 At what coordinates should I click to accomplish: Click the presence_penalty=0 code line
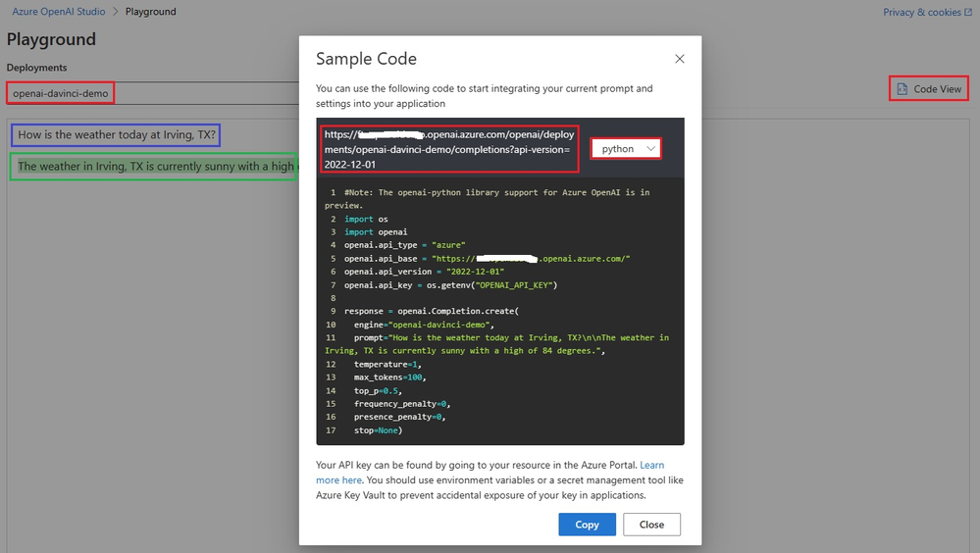[x=399, y=417]
